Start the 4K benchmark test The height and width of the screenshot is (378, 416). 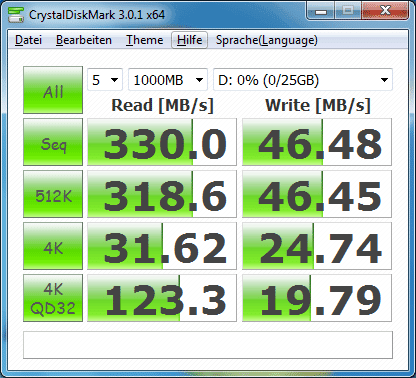click(53, 246)
